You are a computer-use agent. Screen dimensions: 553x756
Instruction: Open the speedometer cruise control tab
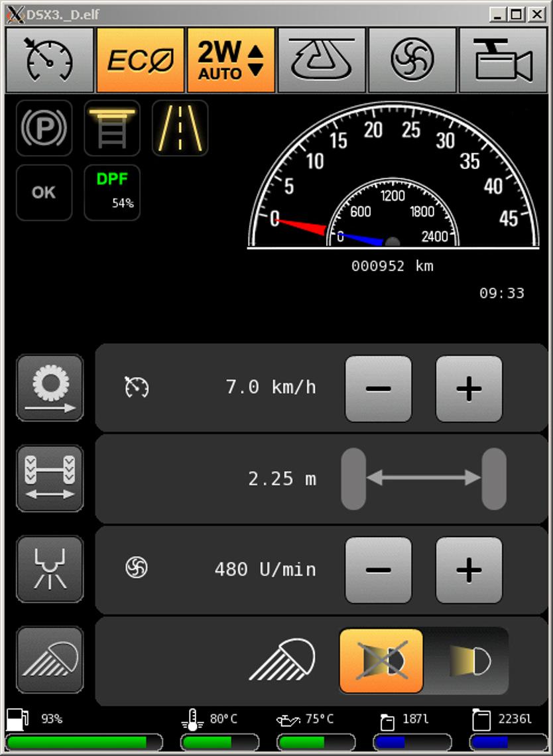[50, 60]
